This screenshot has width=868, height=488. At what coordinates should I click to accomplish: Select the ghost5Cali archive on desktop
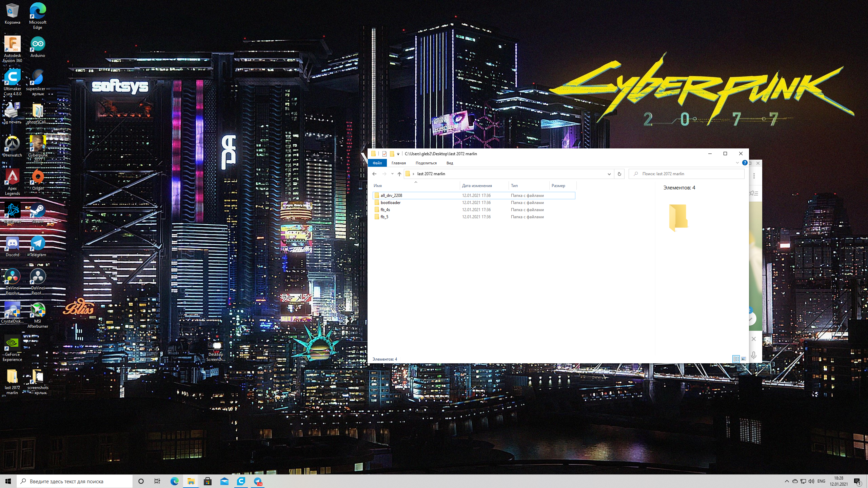coord(38,113)
